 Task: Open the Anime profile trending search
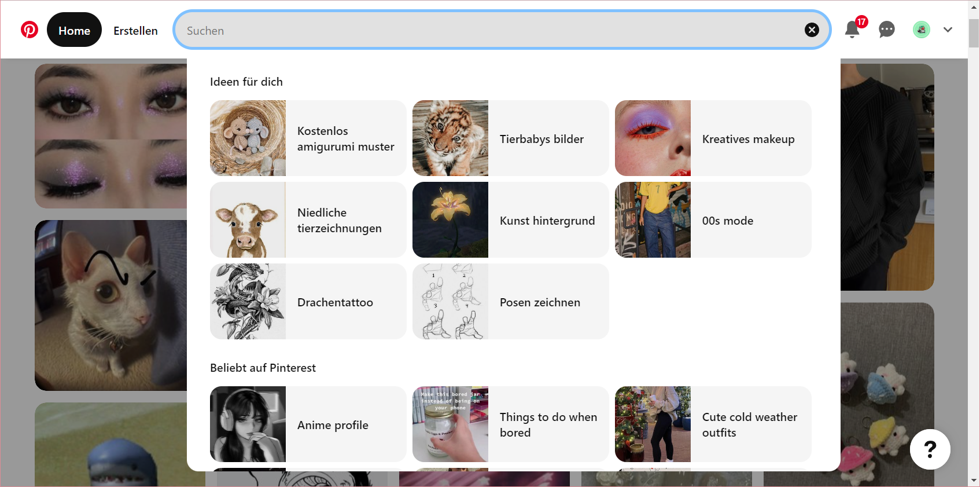308,424
